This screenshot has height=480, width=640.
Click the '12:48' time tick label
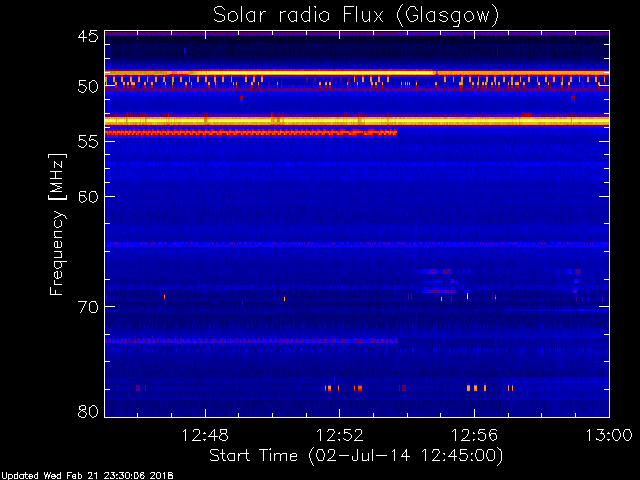click(205, 436)
